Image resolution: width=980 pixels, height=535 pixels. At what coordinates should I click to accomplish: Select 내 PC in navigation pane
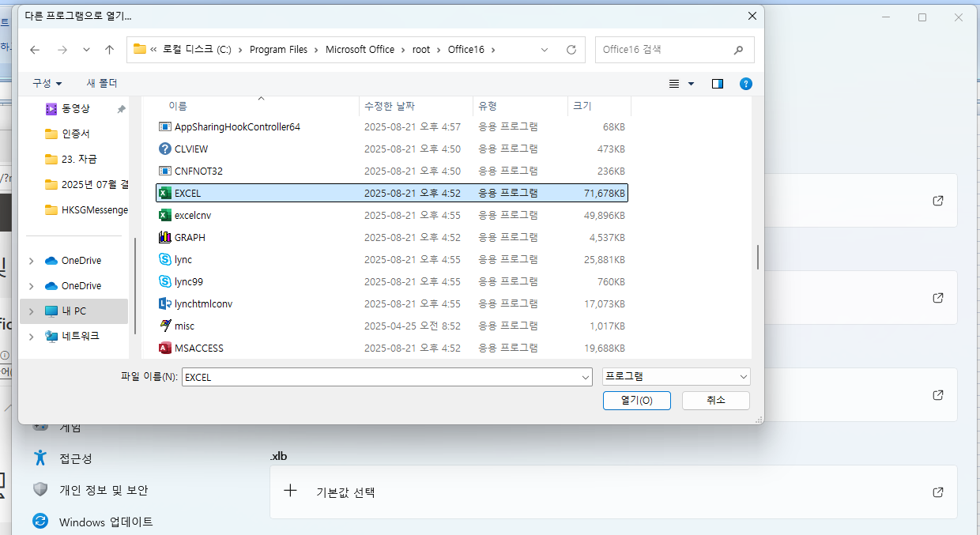(x=73, y=311)
